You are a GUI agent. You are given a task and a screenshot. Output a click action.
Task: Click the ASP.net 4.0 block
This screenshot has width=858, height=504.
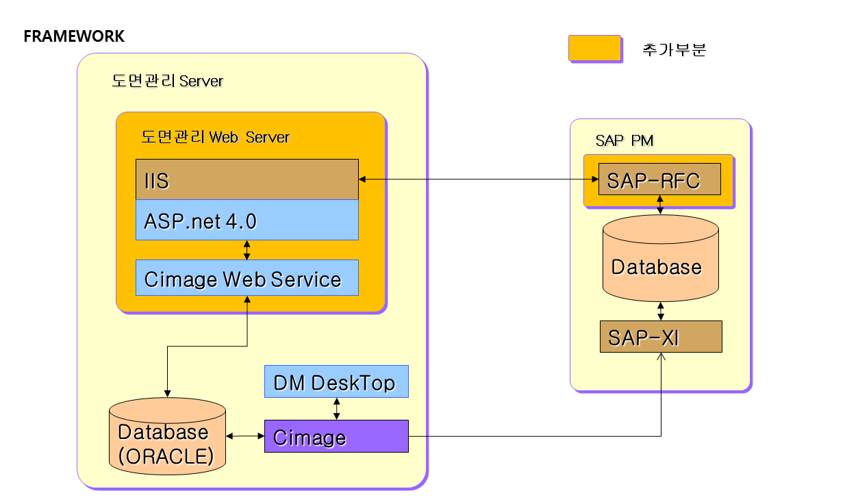[247, 220]
